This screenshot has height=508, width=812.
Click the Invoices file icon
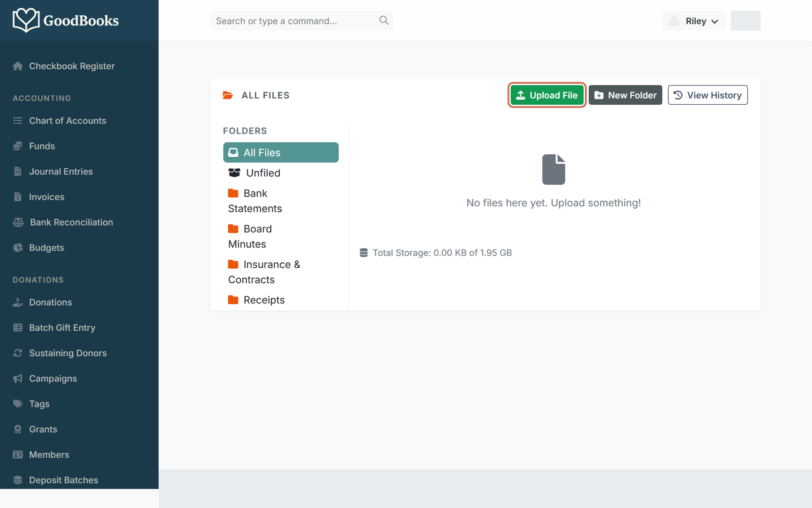pyautogui.click(x=18, y=197)
